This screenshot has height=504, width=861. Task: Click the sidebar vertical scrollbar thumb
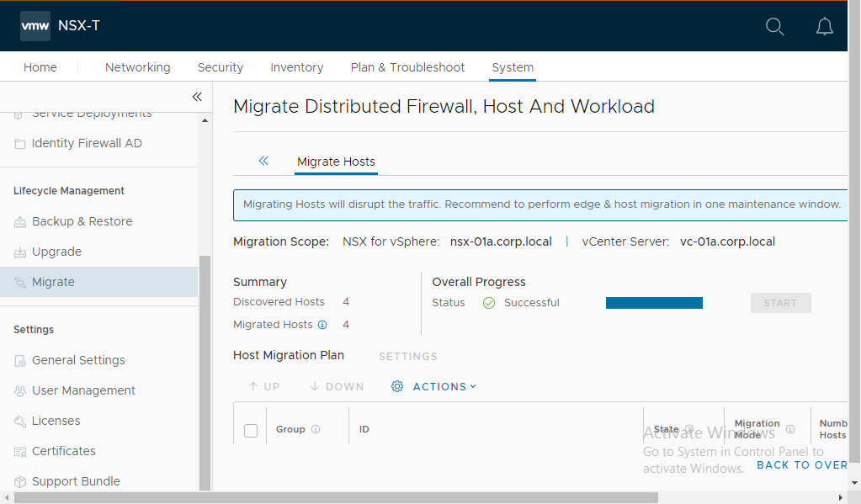tap(205, 373)
